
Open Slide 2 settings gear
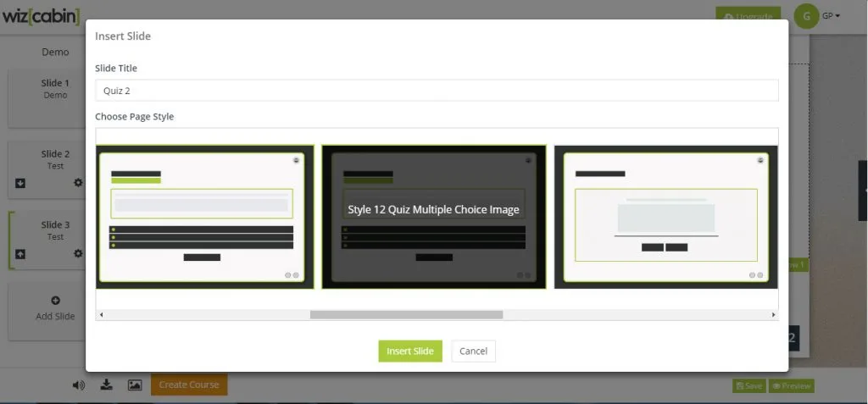pyautogui.click(x=78, y=182)
